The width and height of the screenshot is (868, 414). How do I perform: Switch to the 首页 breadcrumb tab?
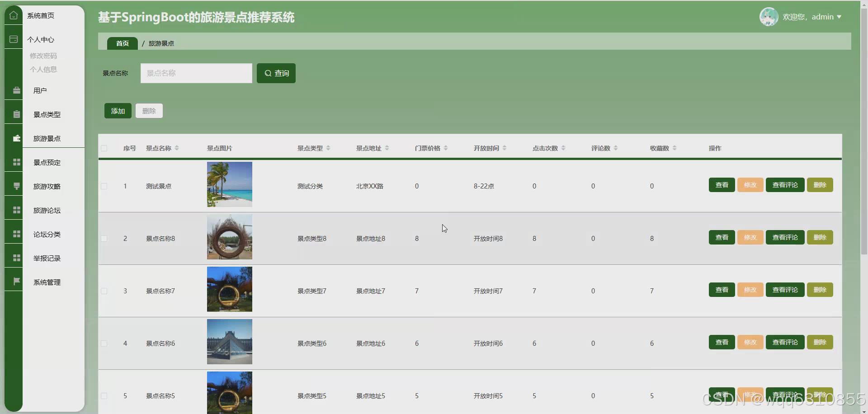coord(122,43)
